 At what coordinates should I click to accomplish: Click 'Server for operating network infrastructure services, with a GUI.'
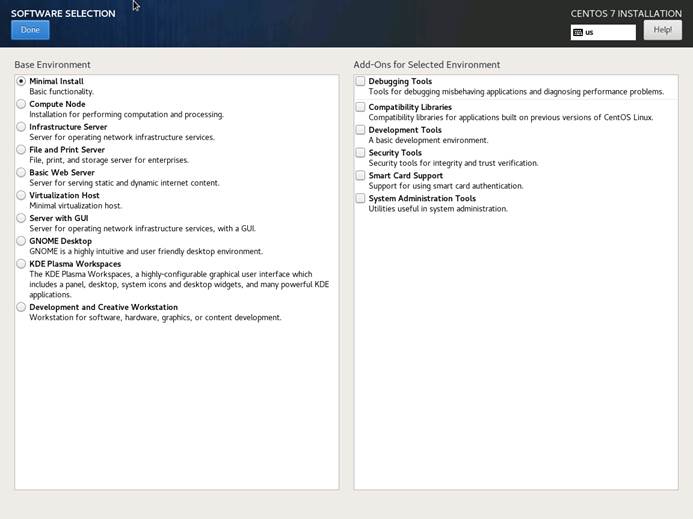coord(142,229)
